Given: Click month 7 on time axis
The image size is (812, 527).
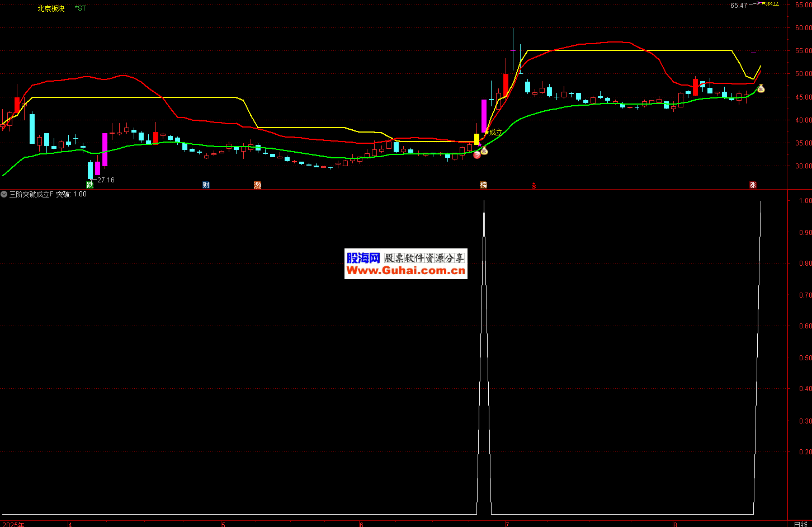Looking at the screenshot, I should tap(507, 524).
